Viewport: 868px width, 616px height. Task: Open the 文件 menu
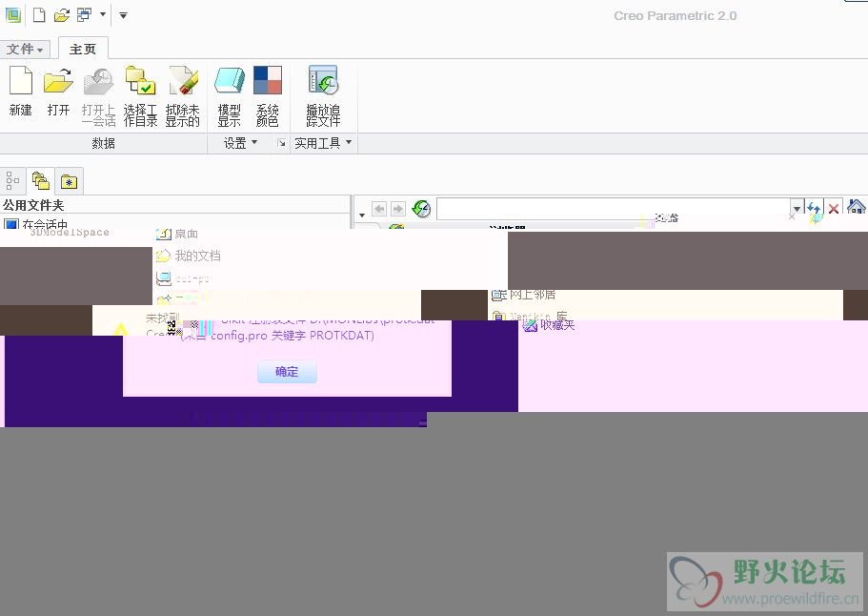(x=25, y=49)
